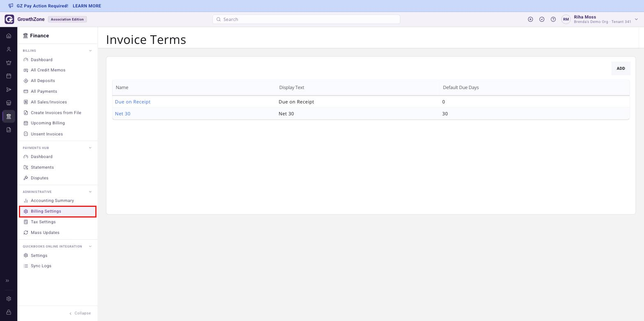Viewport: 644px width, 321px height.
Task: Click the GrowthZone logo icon
Action: (x=9, y=19)
